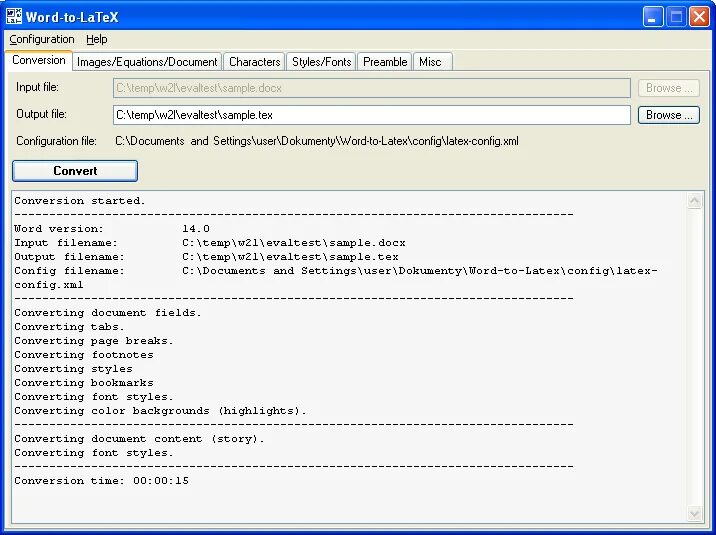
Task: Minimize the Word-to-LaTeX window
Action: 653,17
